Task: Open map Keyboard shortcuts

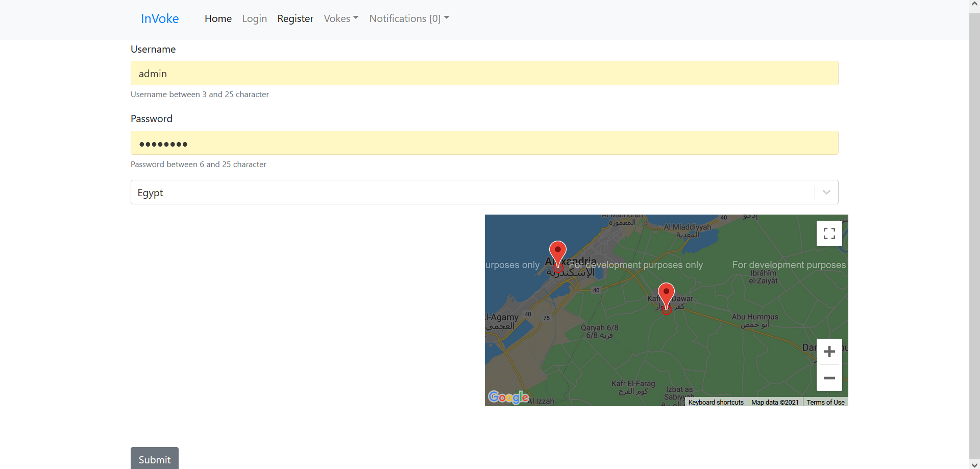Action: pyautogui.click(x=716, y=402)
